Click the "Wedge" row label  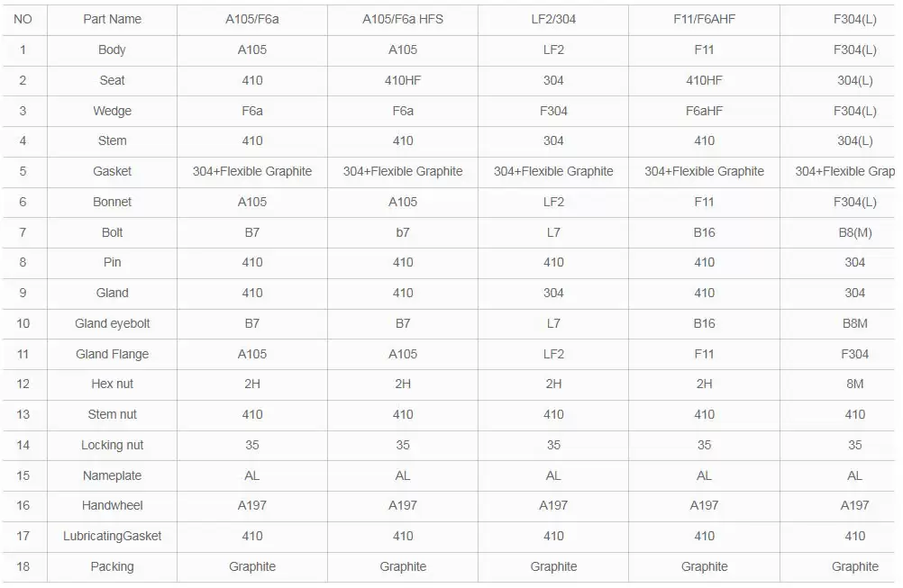pyautogui.click(x=112, y=111)
